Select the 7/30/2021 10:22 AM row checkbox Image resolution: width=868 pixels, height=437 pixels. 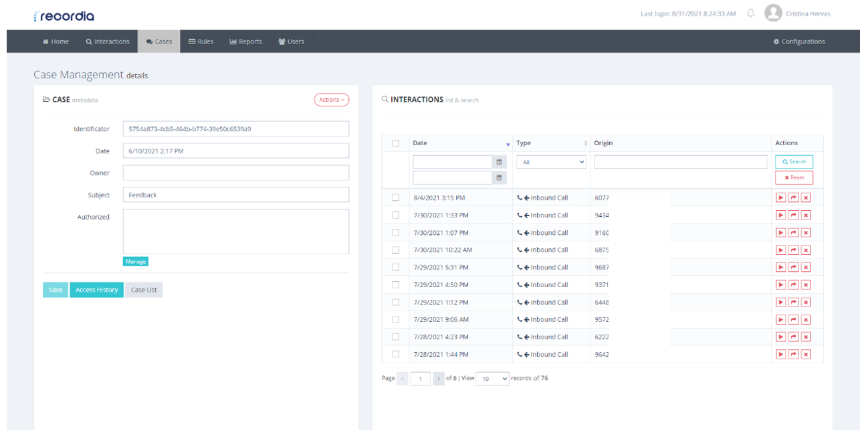[395, 250]
